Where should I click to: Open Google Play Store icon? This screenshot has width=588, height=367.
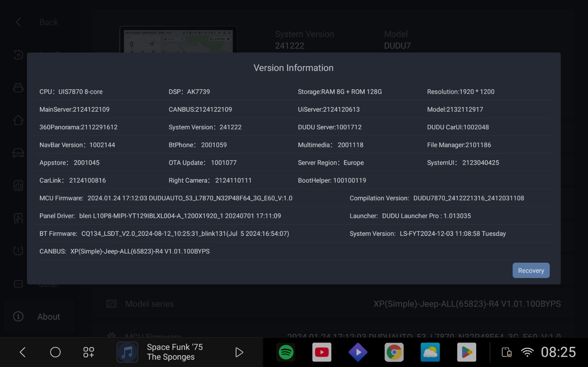(x=466, y=352)
